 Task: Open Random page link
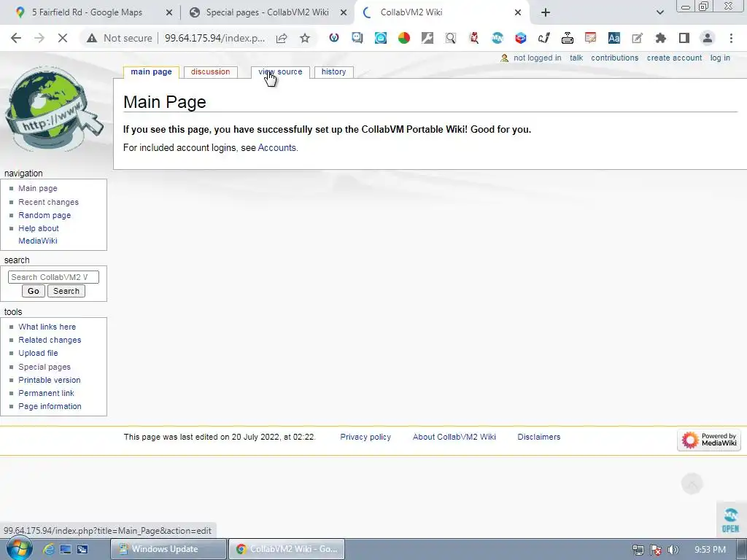point(44,215)
